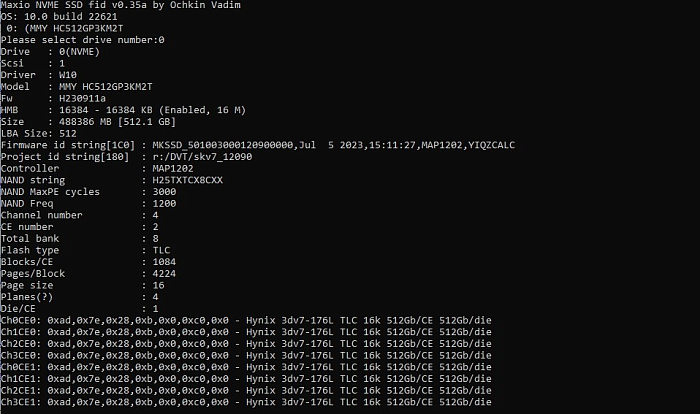Click the "Please select drive number" prompt line
Screen dimensions: 700x414
[x=83, y=40]
